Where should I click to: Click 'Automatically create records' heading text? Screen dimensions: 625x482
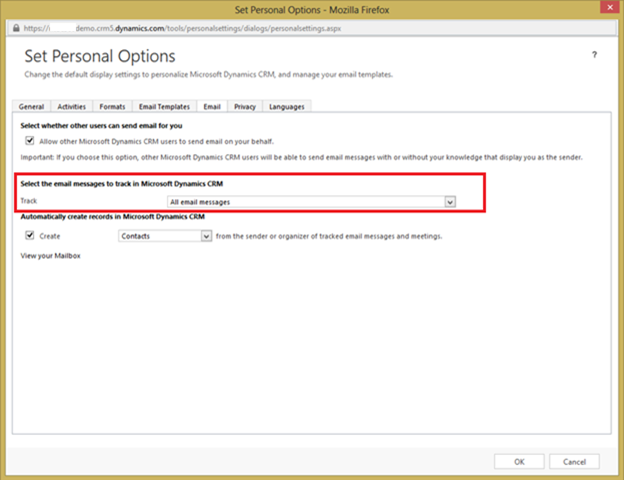coord(112,216)
